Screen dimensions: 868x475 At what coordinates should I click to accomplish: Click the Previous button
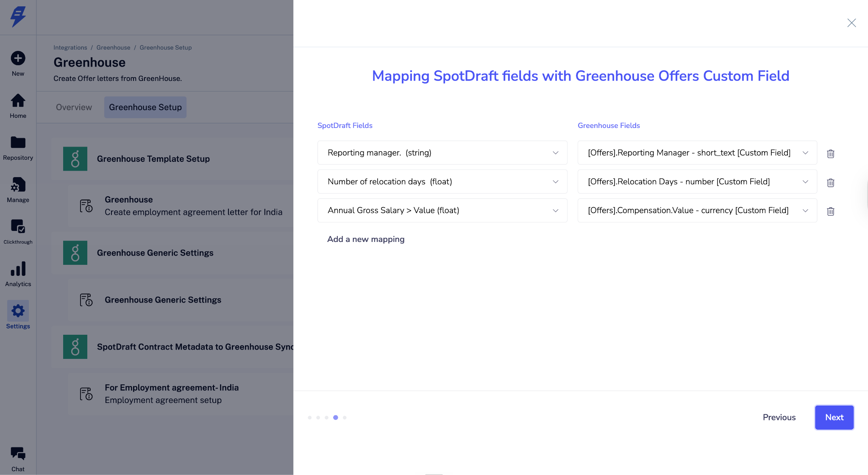click(779, 417)
